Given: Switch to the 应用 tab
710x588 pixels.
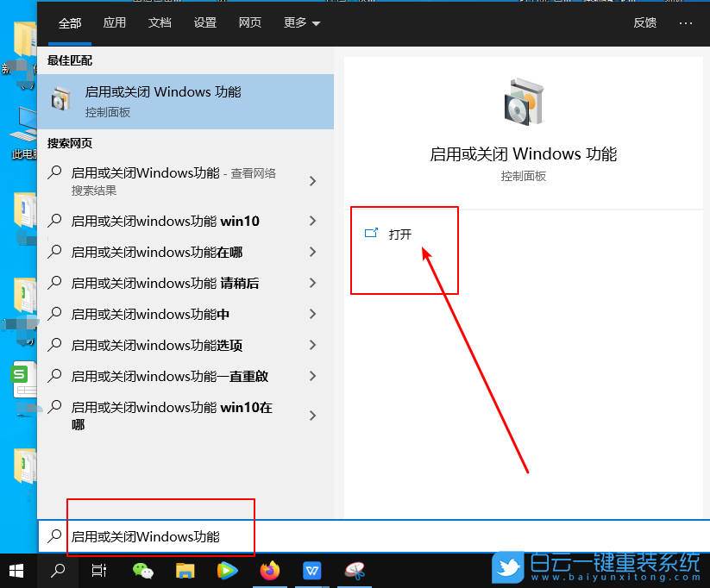Looking at the screenshot, I should pyautogui.click(x=115, y=23).
